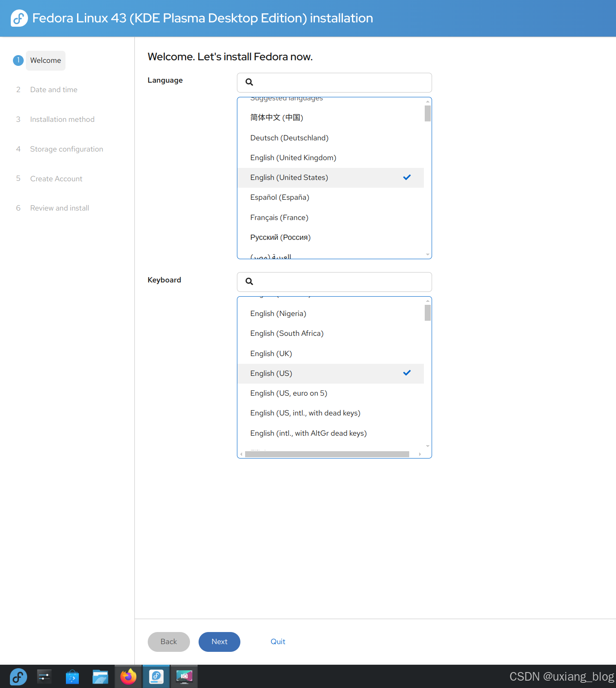This screenshot has width=616, height=688.
Task: Choose 简体中文 (中国) language
Action: [x=330, y=118]
